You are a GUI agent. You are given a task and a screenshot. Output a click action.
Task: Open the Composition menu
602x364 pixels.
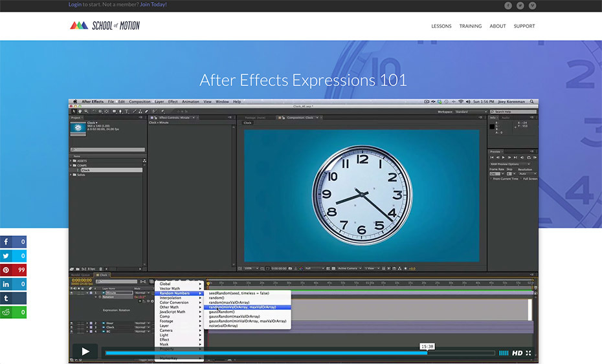tap(140, 102)
